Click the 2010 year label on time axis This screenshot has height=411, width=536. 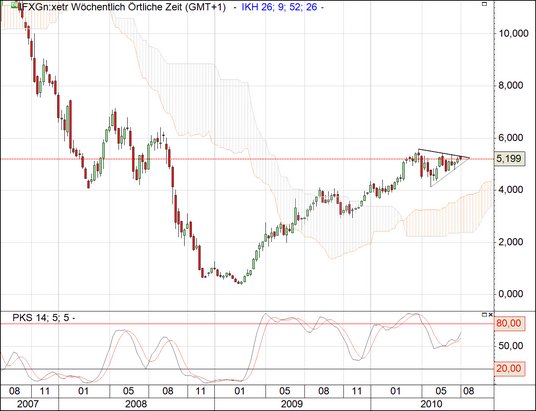pos(431,404)
